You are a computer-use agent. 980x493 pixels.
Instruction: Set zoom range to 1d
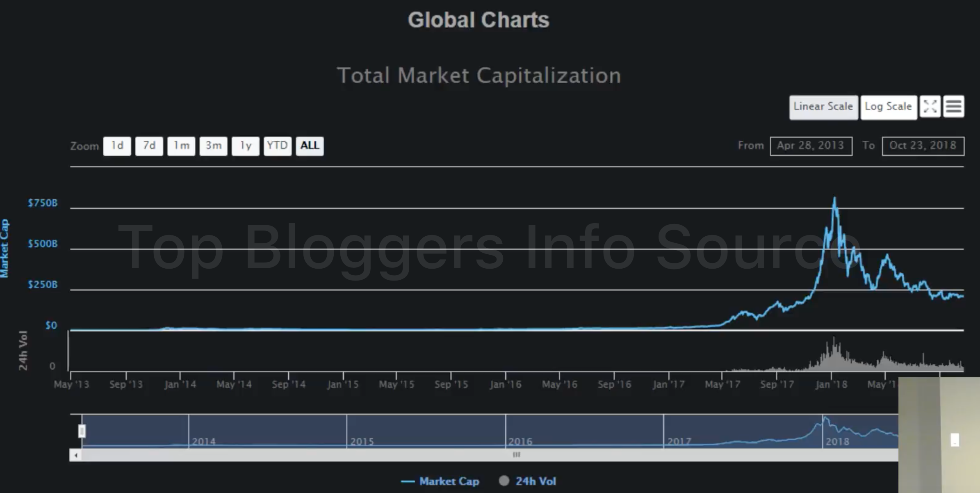click(x=117, y=146)
